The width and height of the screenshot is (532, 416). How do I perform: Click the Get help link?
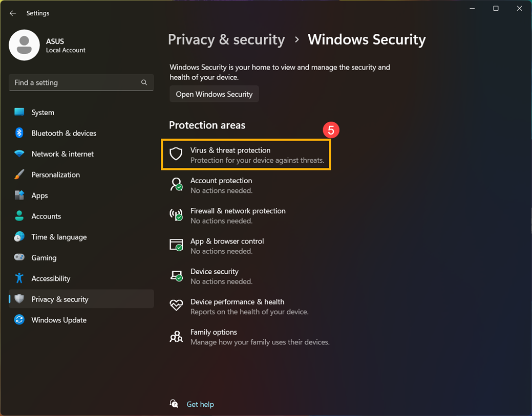click(200, 404)
